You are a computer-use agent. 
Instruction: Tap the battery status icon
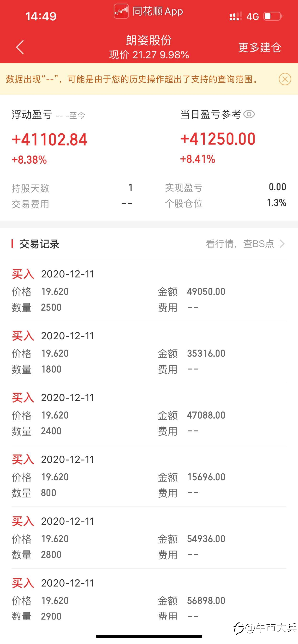[x=273, y=16]
